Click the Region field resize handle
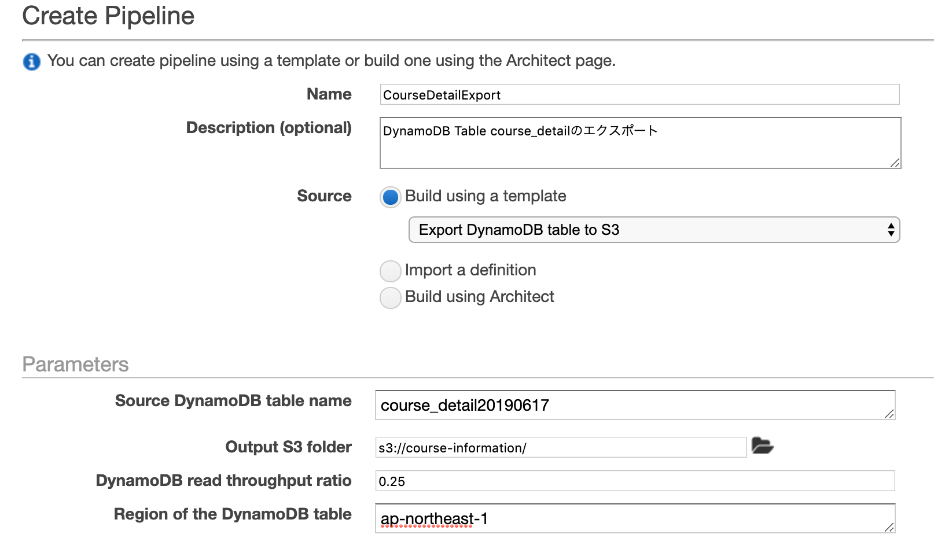934x560 pixels. [x=889, y=527]
